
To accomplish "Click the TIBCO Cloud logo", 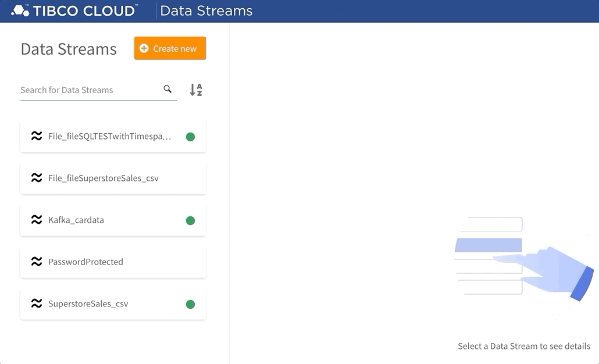I will tap(74, 11).
